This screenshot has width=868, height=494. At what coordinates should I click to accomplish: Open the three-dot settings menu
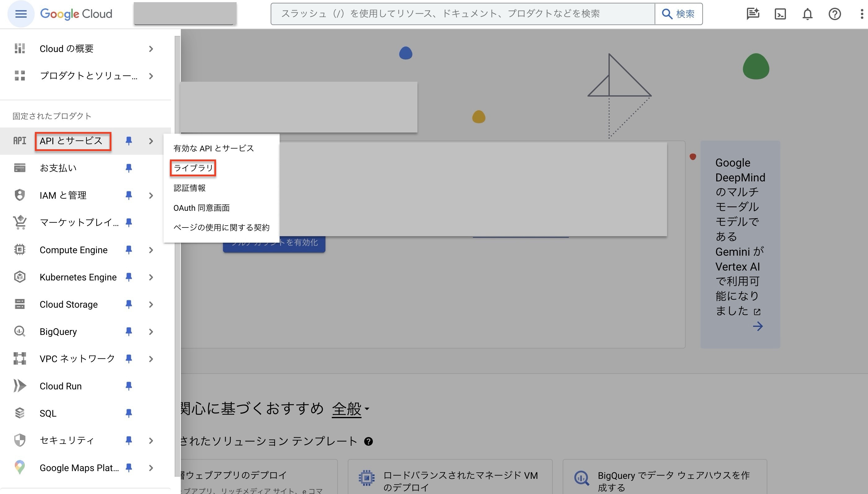[861, 14]
